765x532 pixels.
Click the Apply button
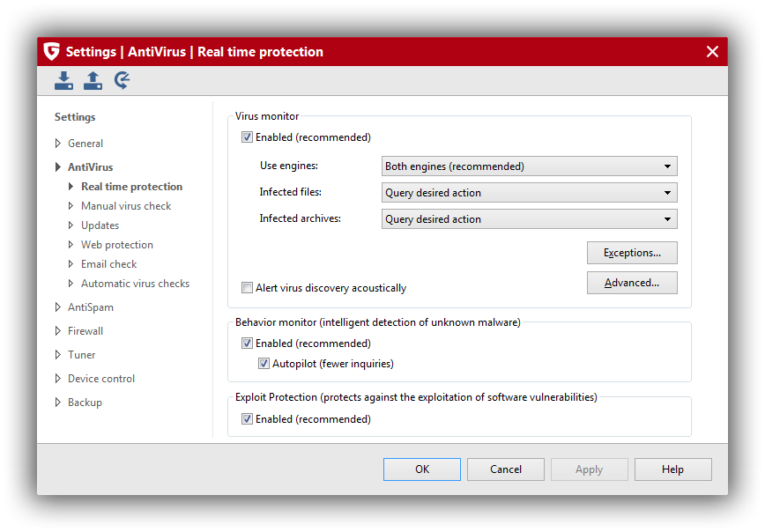(590, 469)
